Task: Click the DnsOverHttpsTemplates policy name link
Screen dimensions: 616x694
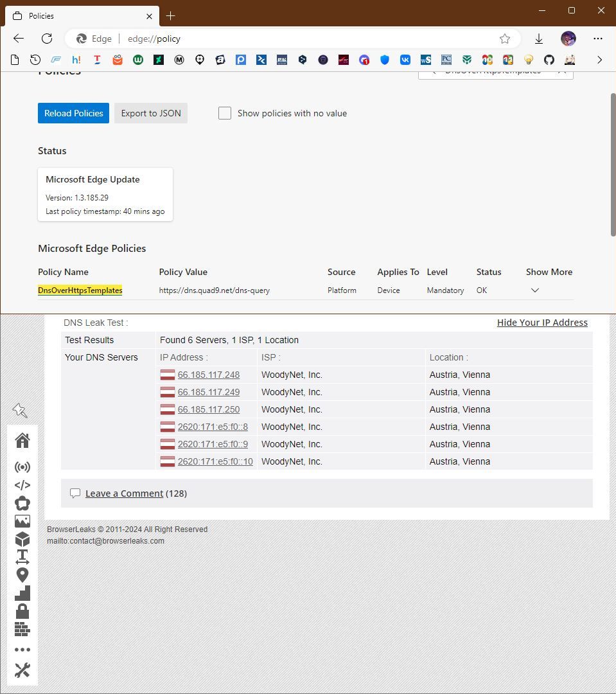Action: click(80, 290)
